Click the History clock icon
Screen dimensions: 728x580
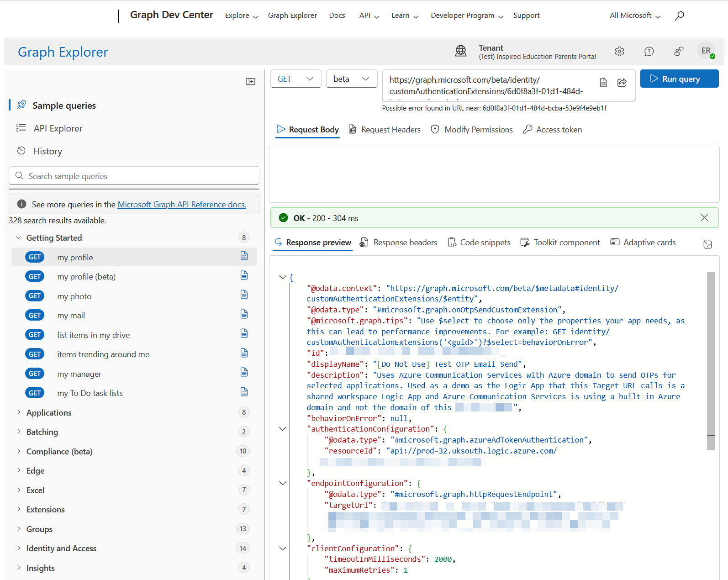21,150
